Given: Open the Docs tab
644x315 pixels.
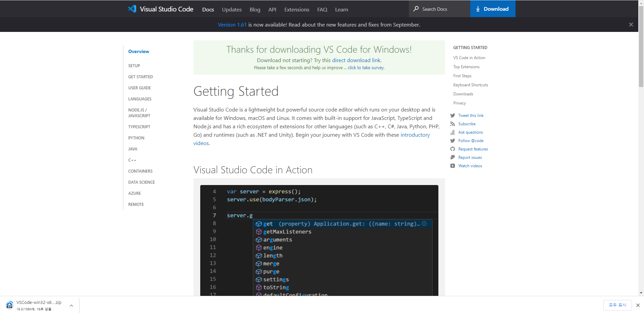Looking at the screenshot, I should pyautogui.click(x=208, y=9).
